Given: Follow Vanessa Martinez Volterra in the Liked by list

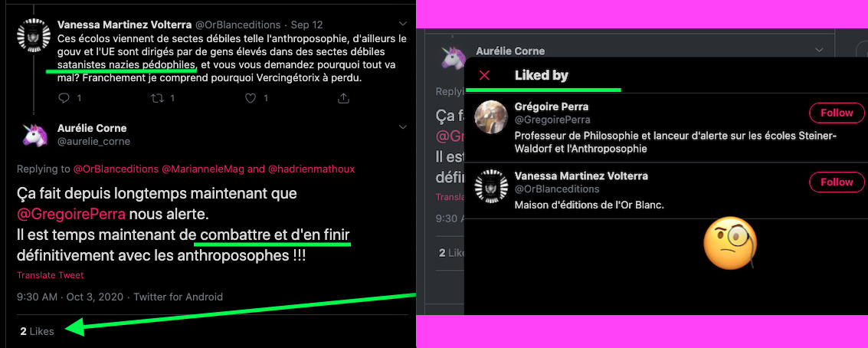Looking at the screenshot, I should (837, 182).
